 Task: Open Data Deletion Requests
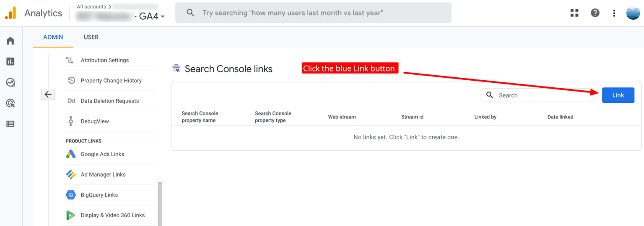110,101
